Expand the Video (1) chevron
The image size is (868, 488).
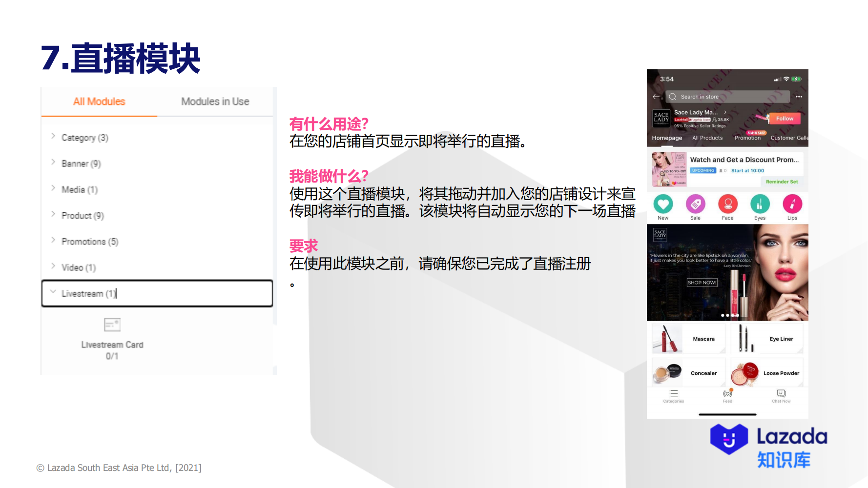(53, 266)
